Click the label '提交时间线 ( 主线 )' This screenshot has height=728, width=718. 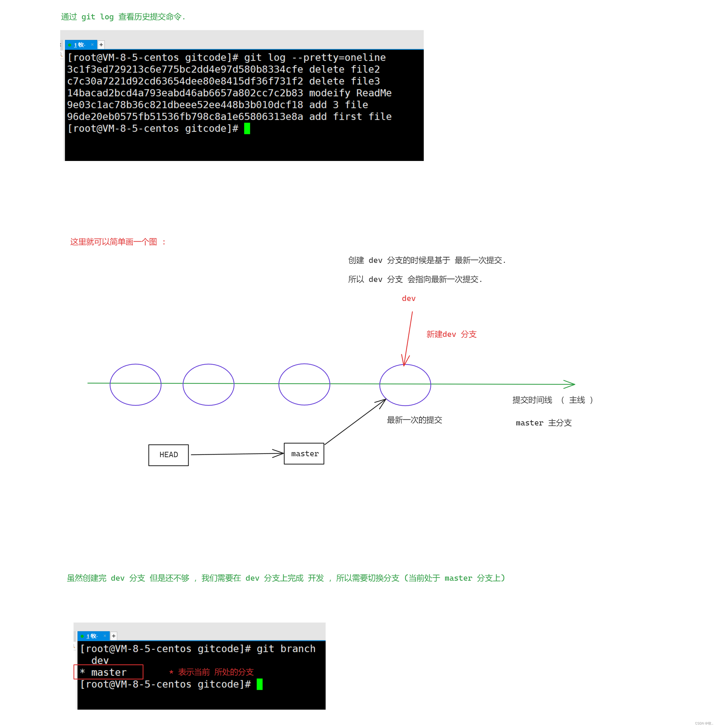tap(553, 400)
